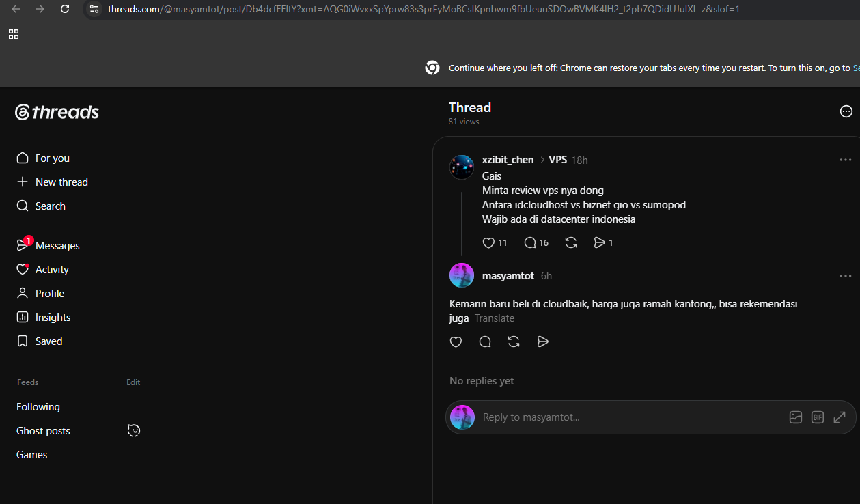860x504 pixels.
Task: Click the threads.com address bar URL
Action: coord(424,9)
